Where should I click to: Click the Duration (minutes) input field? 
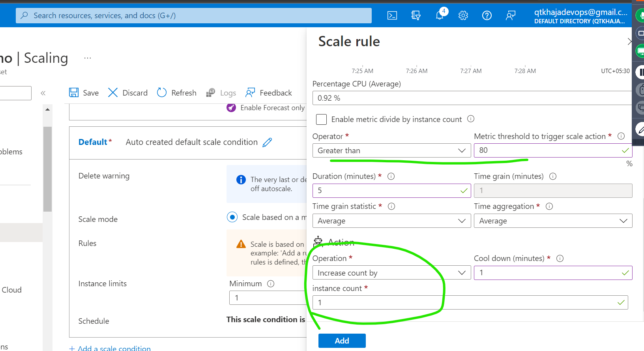pyautogui.click(x=391, y=191)
